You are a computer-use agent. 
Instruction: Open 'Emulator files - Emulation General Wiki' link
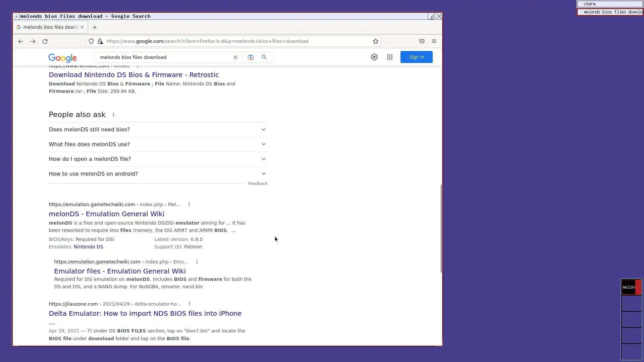pos(120,271)
